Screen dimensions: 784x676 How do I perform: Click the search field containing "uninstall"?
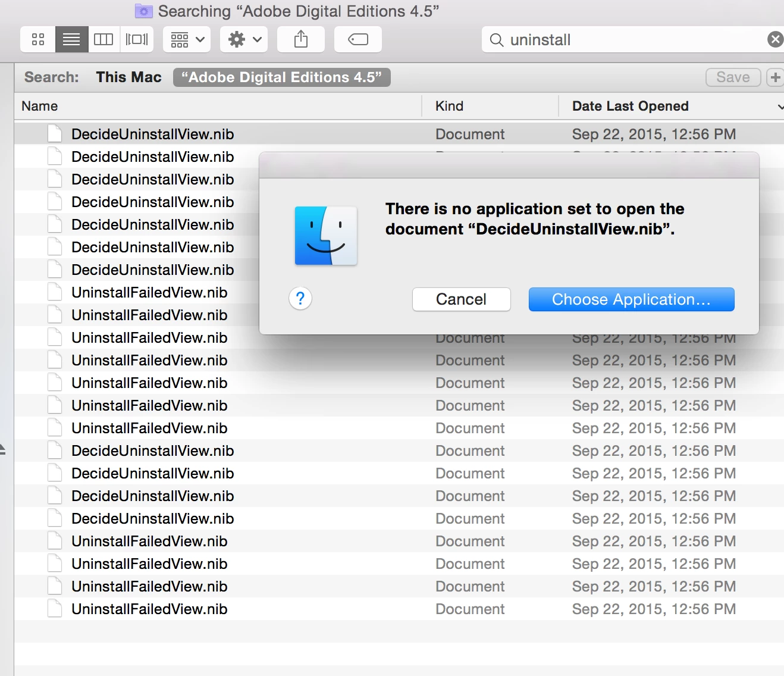632,40
